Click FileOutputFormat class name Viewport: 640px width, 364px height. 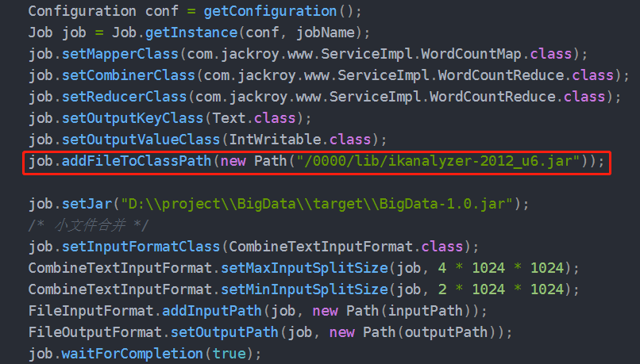pos(94,332)
